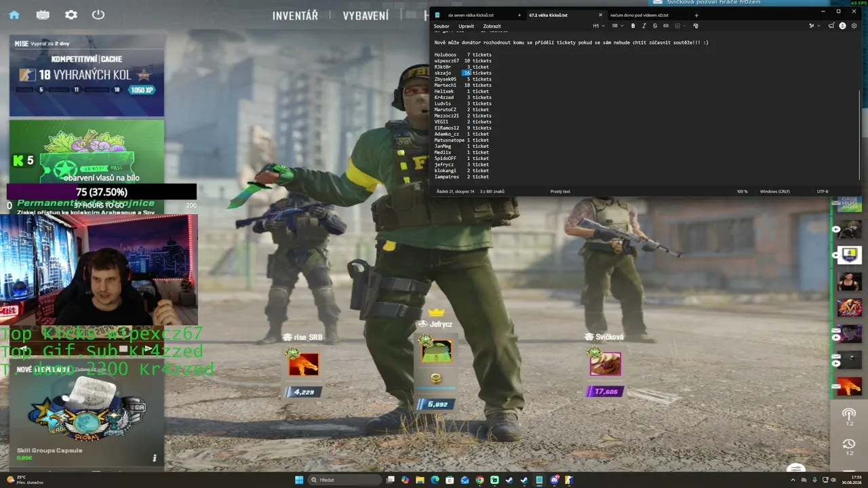Screen dimensions: 868x488
Task: Clear formatting in Notepad toolbar
Action: click(x=695, y=26)
